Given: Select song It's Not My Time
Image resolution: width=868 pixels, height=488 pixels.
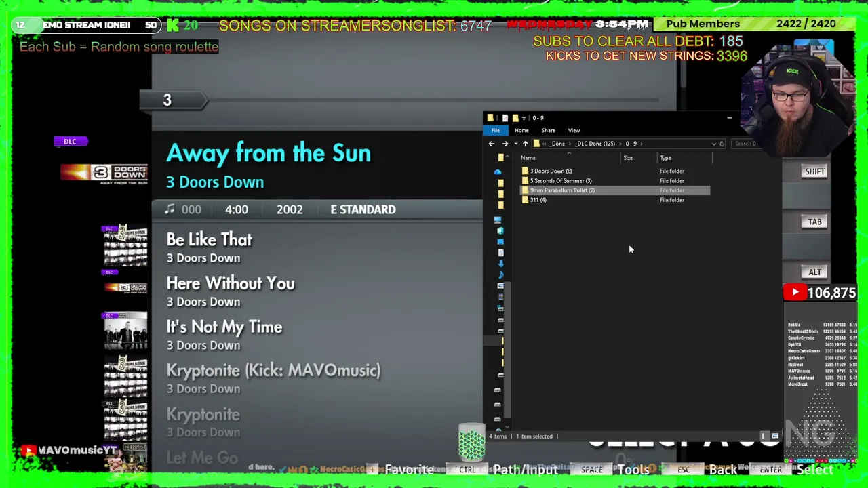Looking at the screenshot, I should [x=224, y=327].
